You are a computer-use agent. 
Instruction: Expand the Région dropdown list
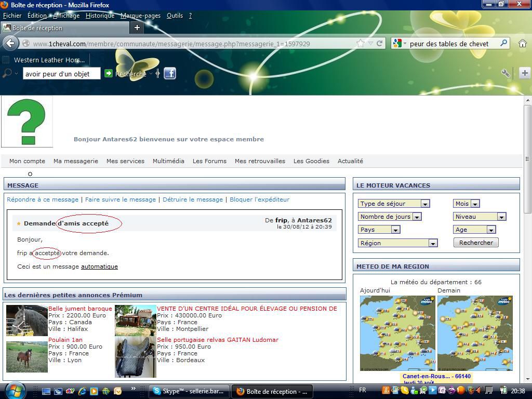click(432, 243)
